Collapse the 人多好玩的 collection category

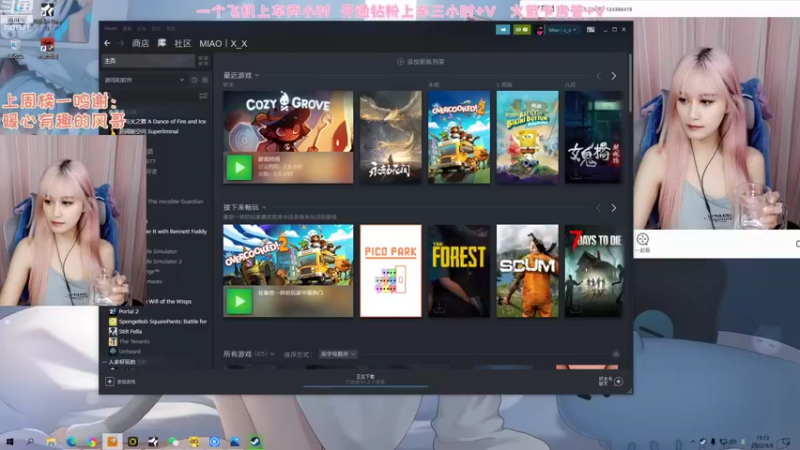point(105,362)
